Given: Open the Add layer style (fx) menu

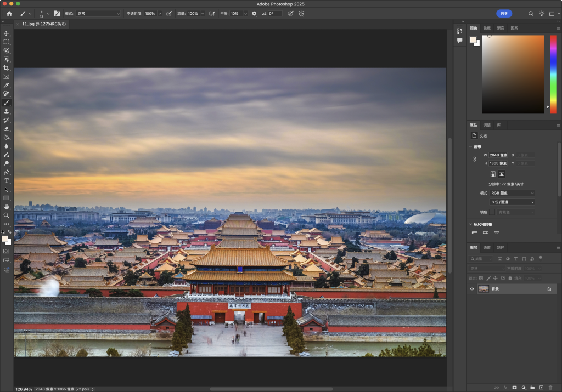Looking at the screenshot, I should coord(505,388).
